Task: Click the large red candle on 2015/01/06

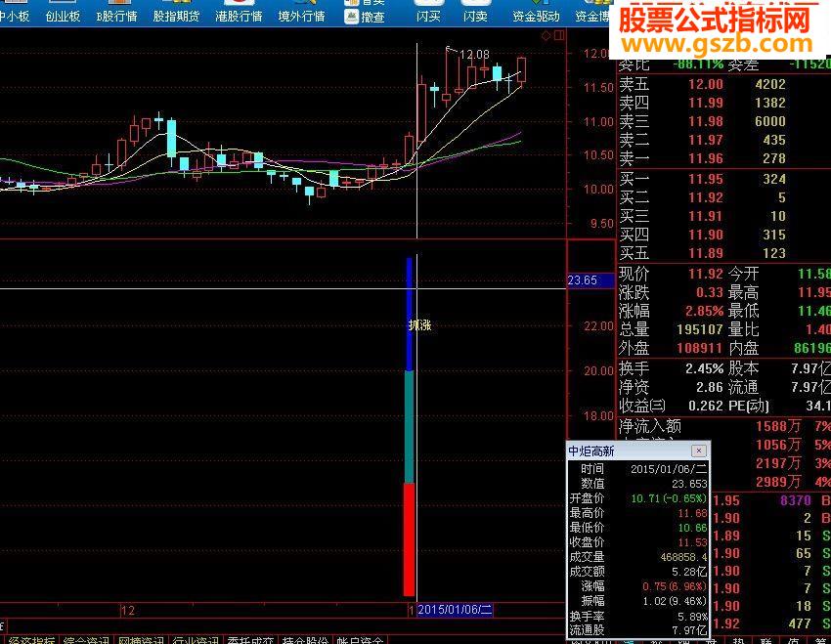Action: pos(422,112)
